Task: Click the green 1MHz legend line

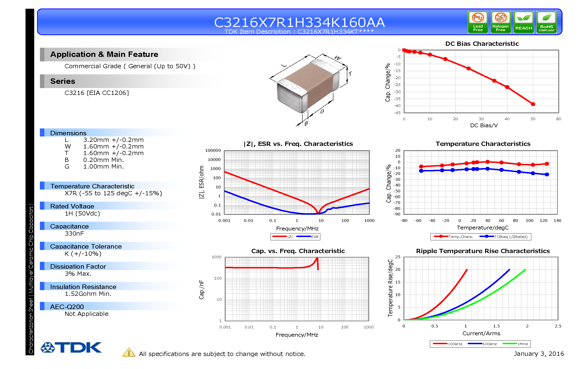Action: click(510, 343)
